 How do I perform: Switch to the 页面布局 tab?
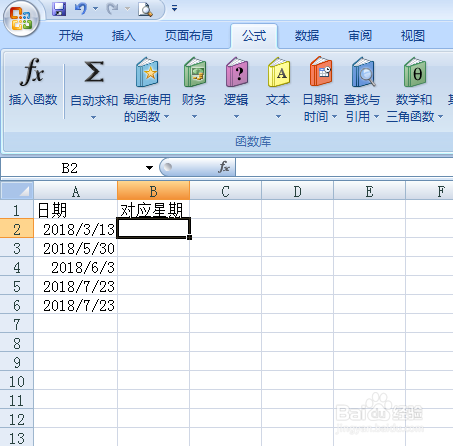(x=189, y=35)
